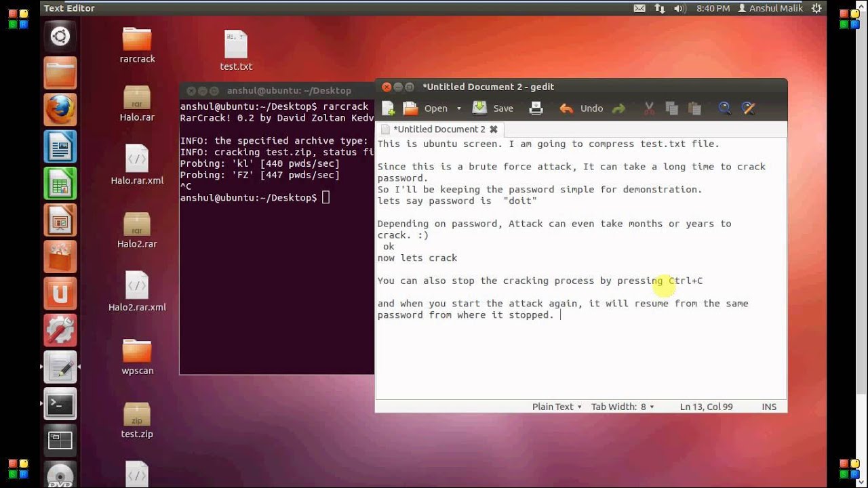This screenshot has height=488, width=868.
Task: Open System Settings from launcher
Action: point(60,330)
